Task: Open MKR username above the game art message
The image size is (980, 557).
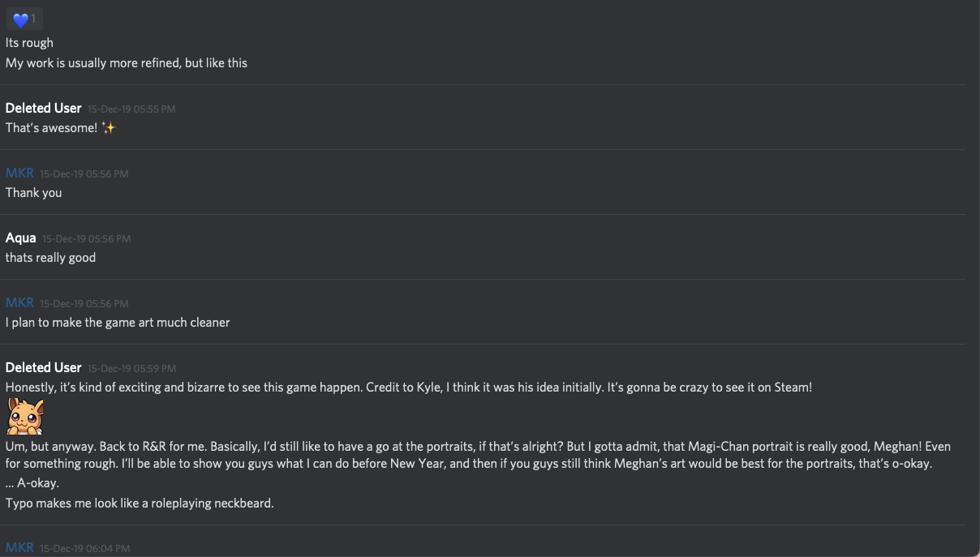Action: [19, 302]
